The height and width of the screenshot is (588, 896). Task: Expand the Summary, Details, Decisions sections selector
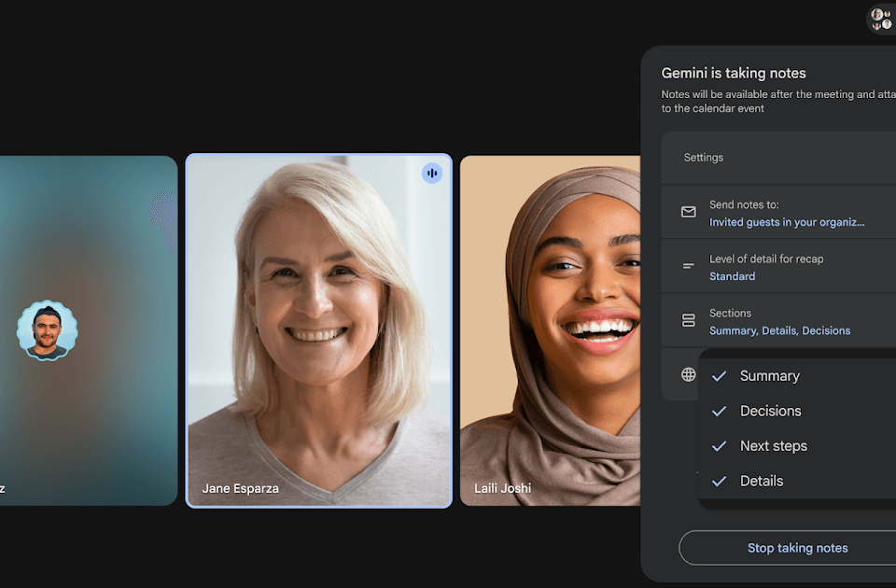pyautogui.click(x=779, y=330)
